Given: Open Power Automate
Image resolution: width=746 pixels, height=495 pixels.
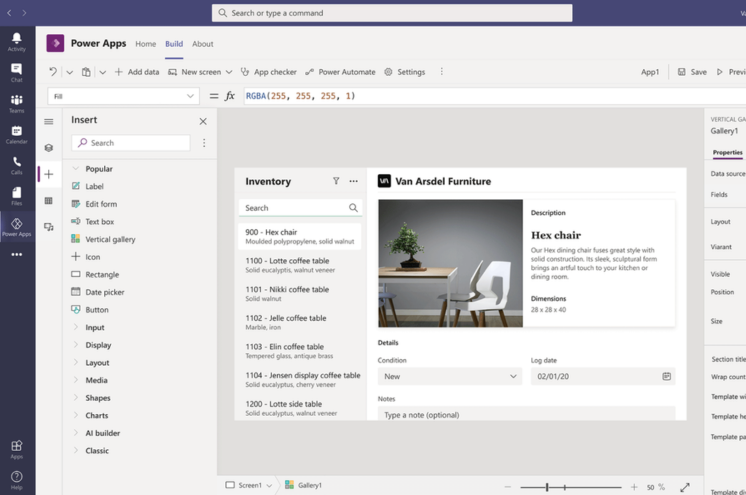Looking at the screenshot, I should (x=340, y=72).
